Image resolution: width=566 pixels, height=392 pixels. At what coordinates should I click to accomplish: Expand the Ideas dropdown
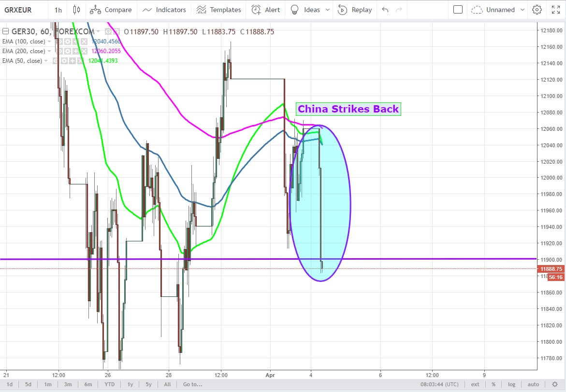coord(328,10)
